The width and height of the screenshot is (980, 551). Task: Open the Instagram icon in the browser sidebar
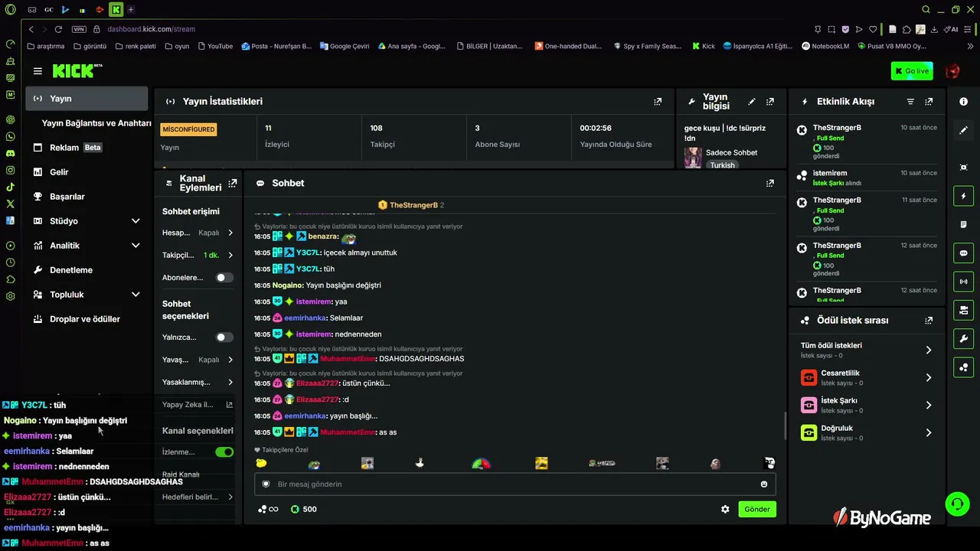click(x=10, y=170)
